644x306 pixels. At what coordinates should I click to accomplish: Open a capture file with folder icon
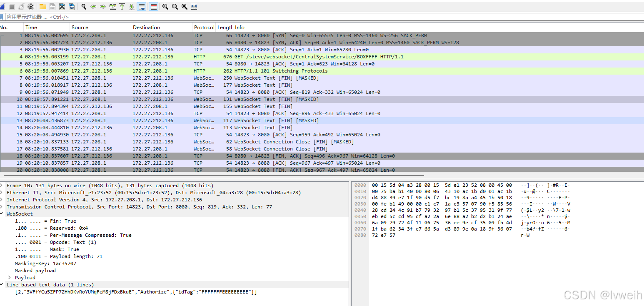coord(43,7)
